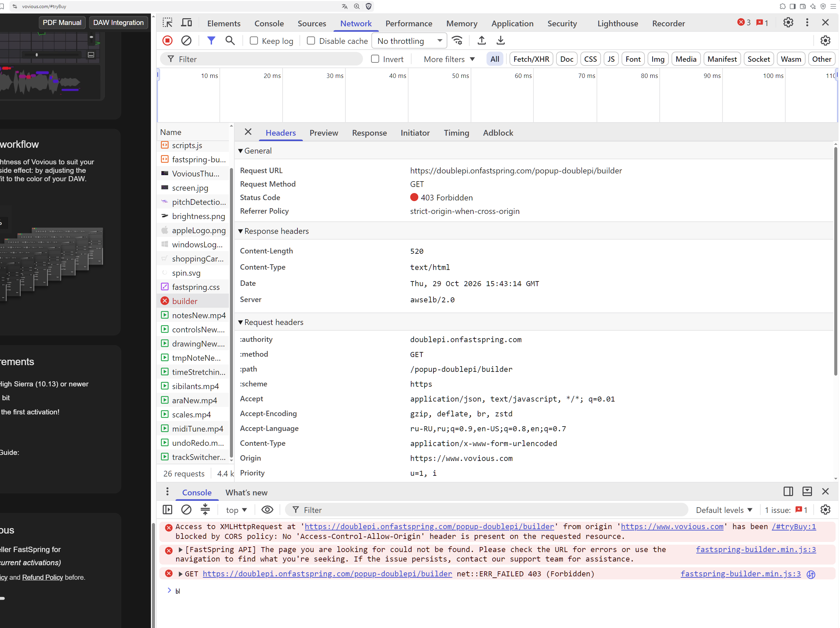Enable the Keep log checkbox
This screenshot has height=628, width=840.
tap(254, 40)
